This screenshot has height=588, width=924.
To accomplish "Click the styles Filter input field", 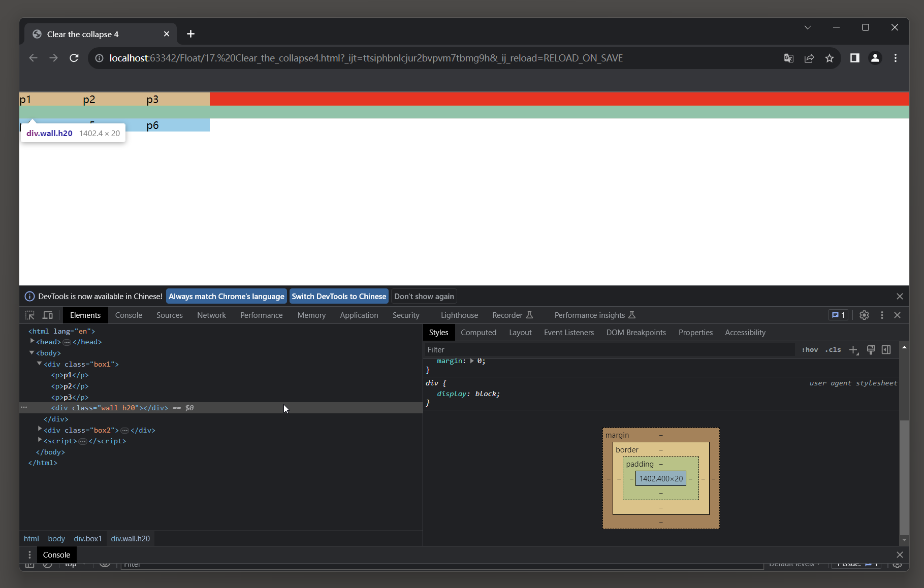I will (x=610, y=350).
